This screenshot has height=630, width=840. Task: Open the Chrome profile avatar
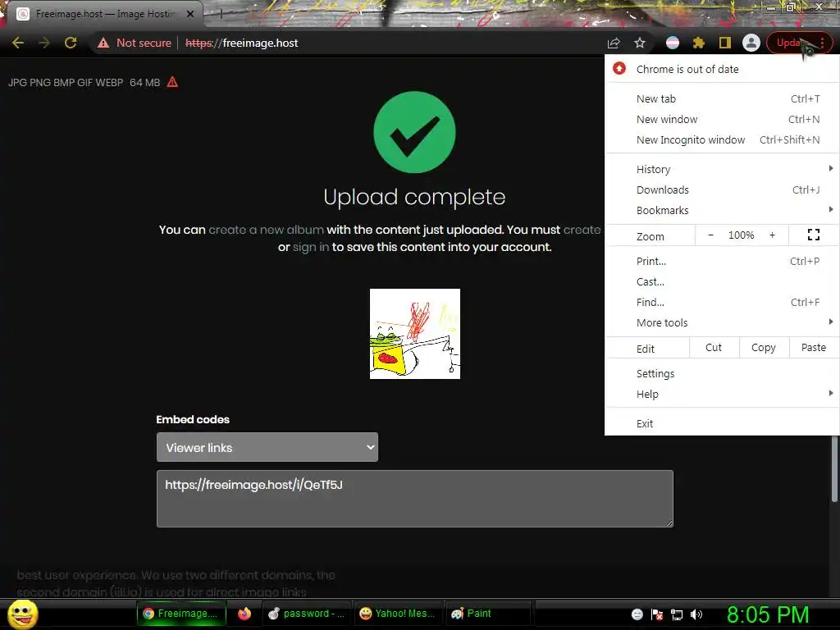click(751, 43)
